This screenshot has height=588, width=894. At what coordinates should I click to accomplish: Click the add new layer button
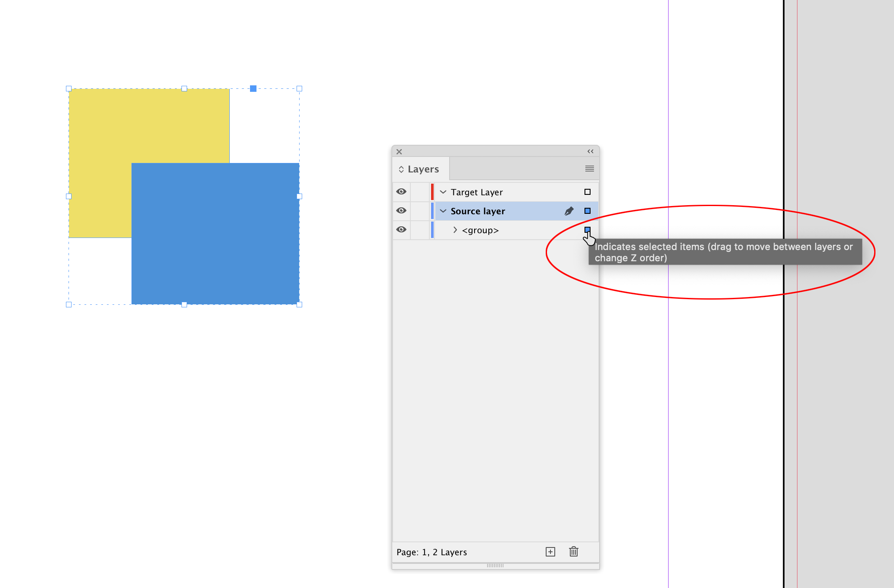coord(550,552)
